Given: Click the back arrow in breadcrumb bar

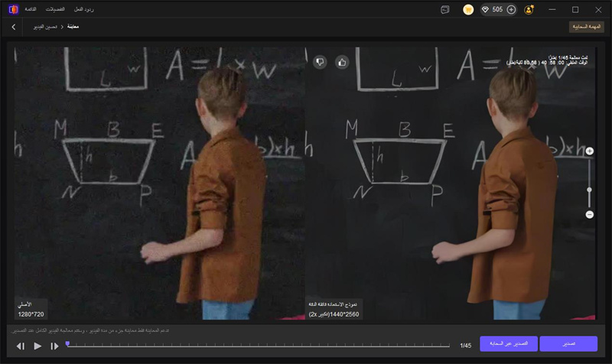Looking at the screenshot, I should [14, 27].
